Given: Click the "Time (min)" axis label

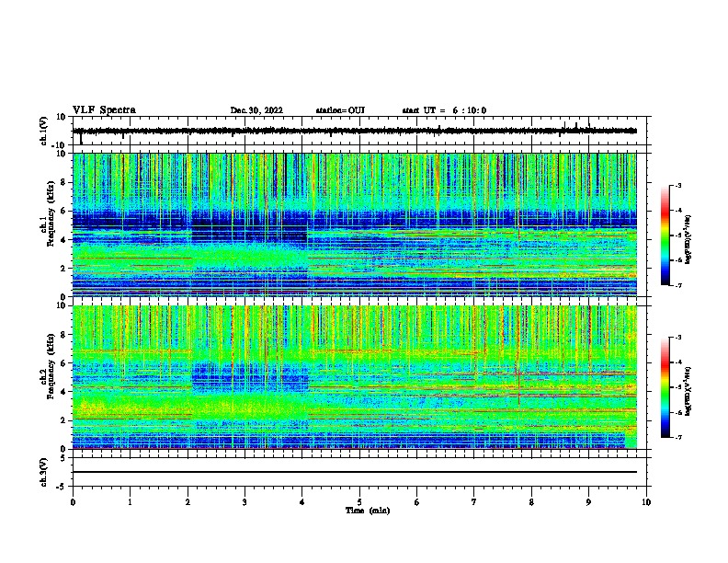Looking at the screenshot, I should point(368,511).
